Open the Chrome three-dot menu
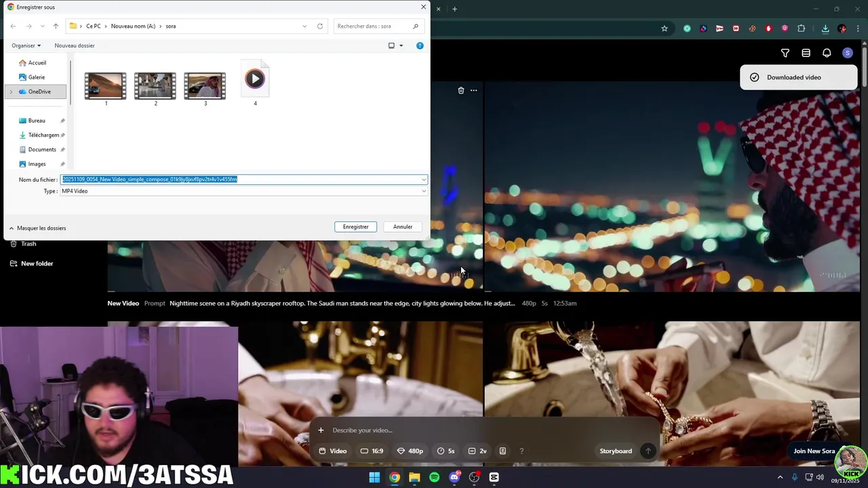The height and width of the screenshot is (488, 868). [x=858, y=28]
